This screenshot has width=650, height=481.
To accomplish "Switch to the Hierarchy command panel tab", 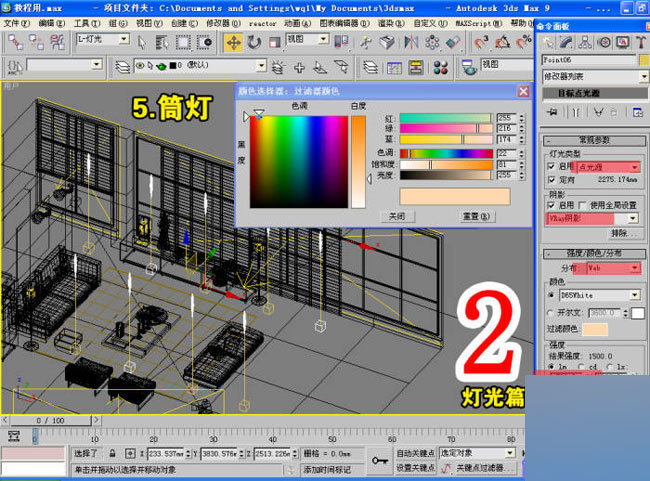I will (x=585, y=42).
